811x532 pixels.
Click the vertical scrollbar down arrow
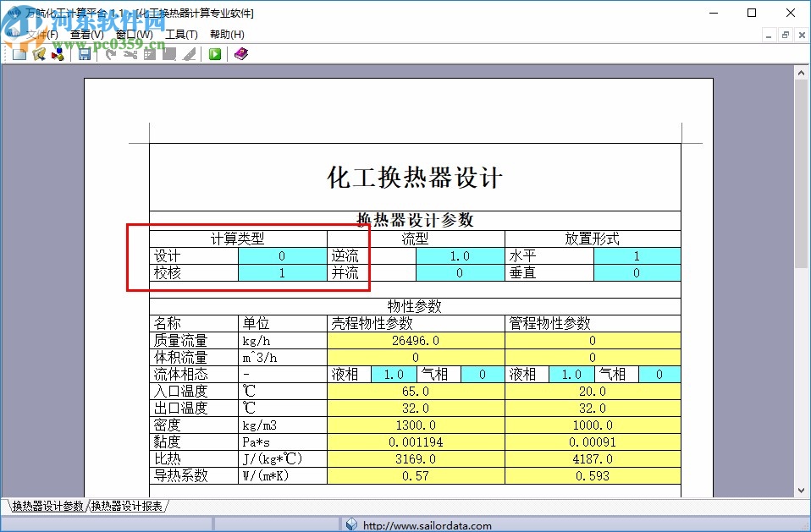[802, 491]
